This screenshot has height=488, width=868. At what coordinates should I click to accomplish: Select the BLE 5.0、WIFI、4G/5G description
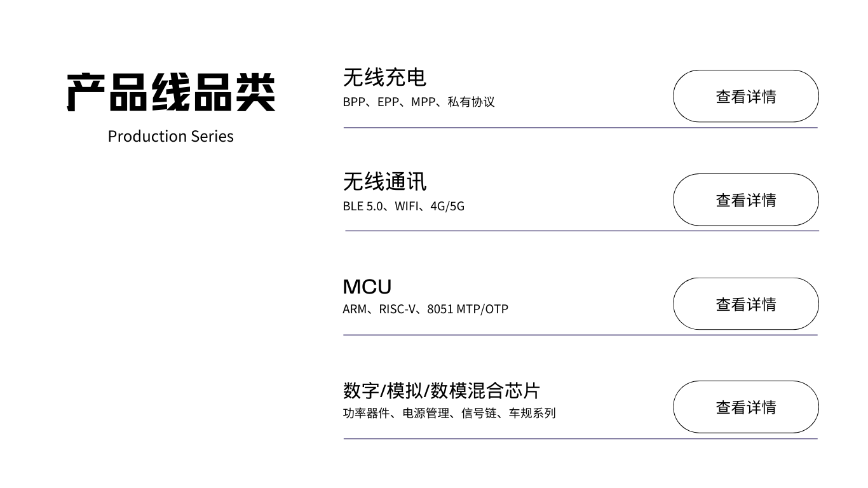pos(403,206)
